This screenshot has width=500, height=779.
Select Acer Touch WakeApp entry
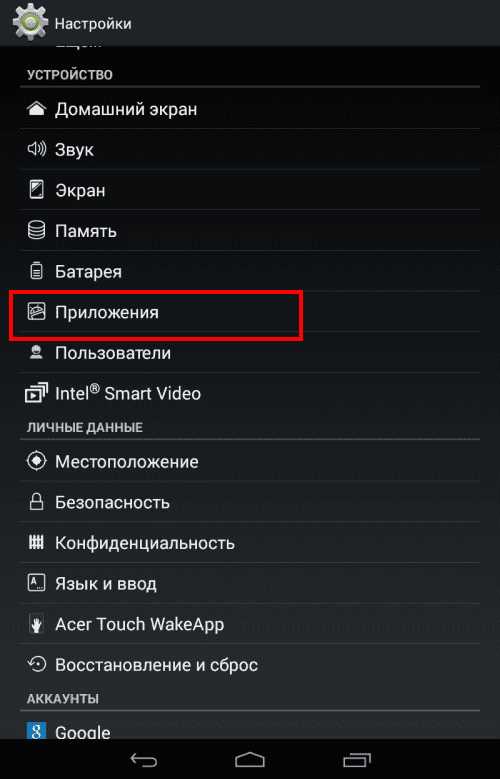click(250, 624)
